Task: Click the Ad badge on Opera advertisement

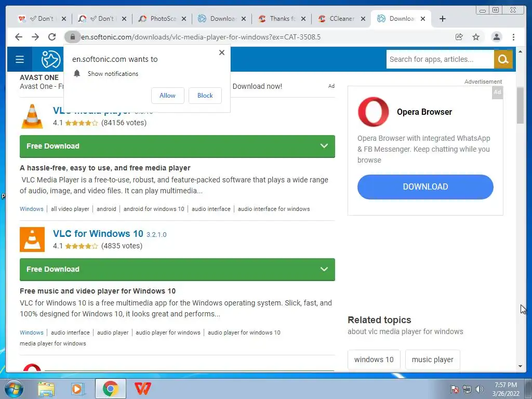Action: pyautogui.click(x=497, y=92)
